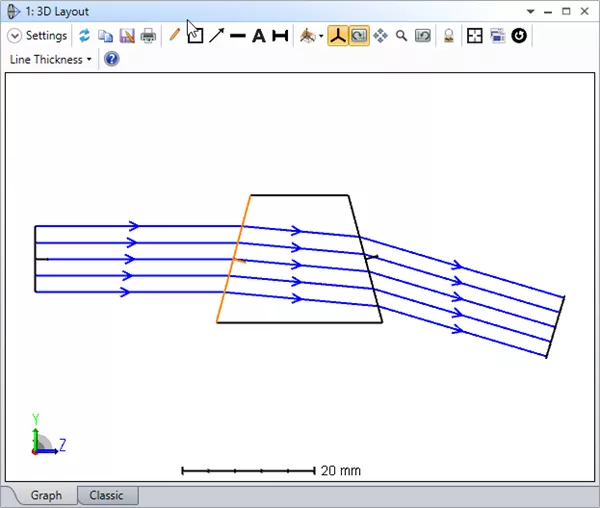Click the YZ axis orientation indicator
This screenshot has height=508, width=600.
(48, 435)
